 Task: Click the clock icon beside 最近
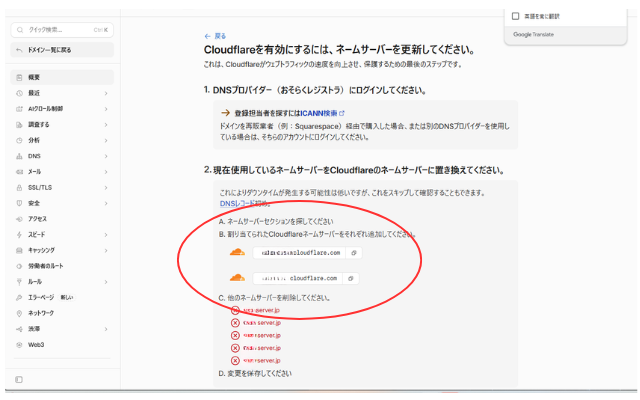(19, 93)
